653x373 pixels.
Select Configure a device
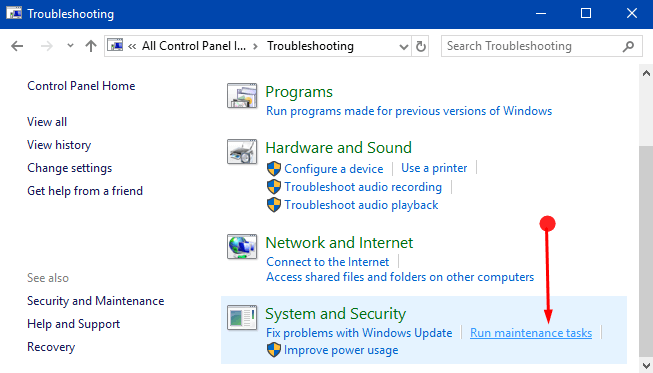[334, 169]
